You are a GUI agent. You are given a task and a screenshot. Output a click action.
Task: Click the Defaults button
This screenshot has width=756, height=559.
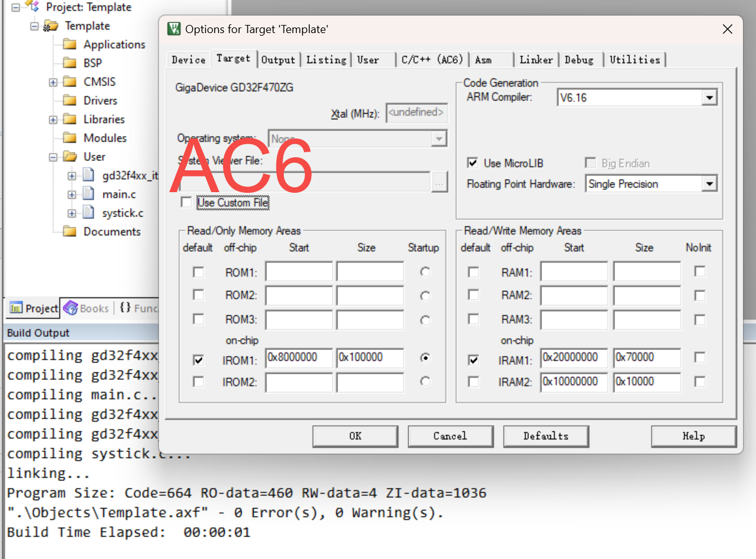[x=546, y=436]
